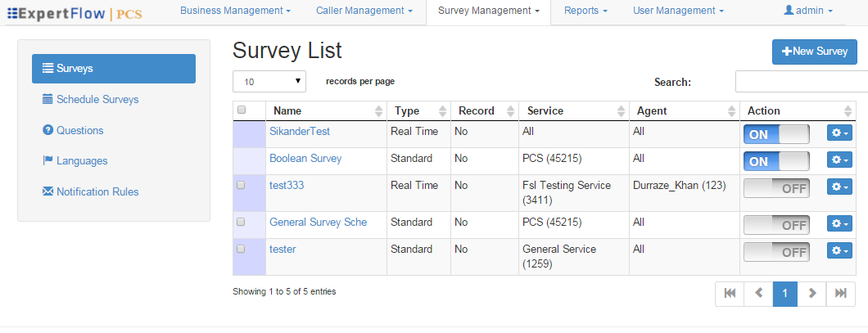Expand the Reports dropdown menu
Screen dimensions: 868x333
[x=585, y=11]
